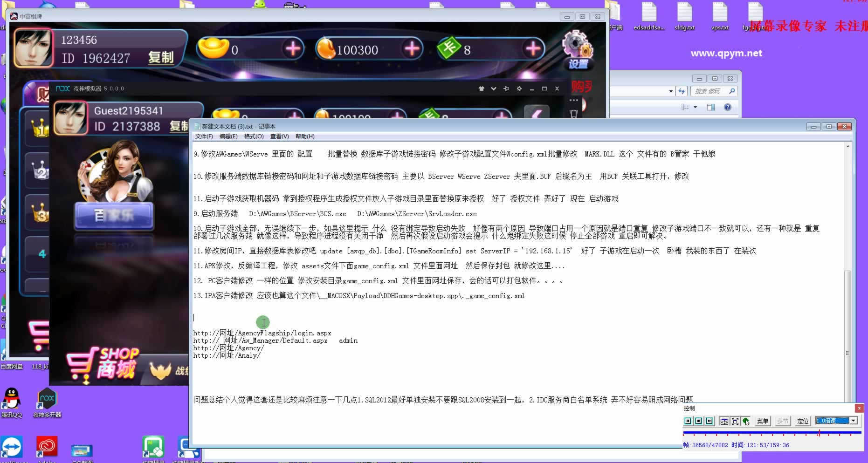The image size is (868, 463).
Task: Click the http://网址/Agency/ line in Notepad
Action: tap(229, 348)
